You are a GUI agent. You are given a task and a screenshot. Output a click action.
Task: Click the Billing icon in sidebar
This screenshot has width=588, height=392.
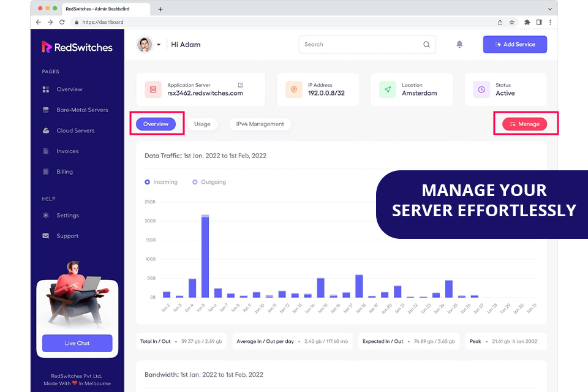point(46,171)
